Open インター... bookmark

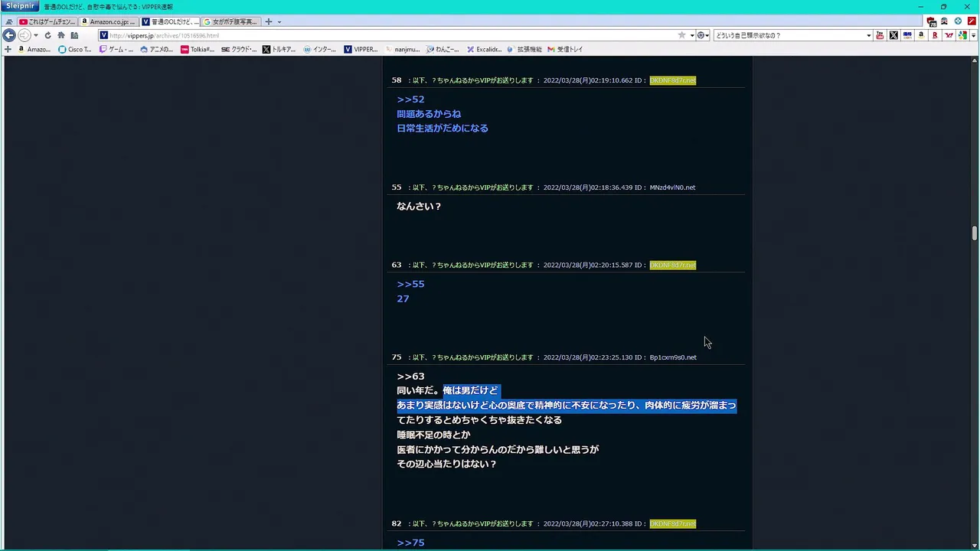click(320, 49)
